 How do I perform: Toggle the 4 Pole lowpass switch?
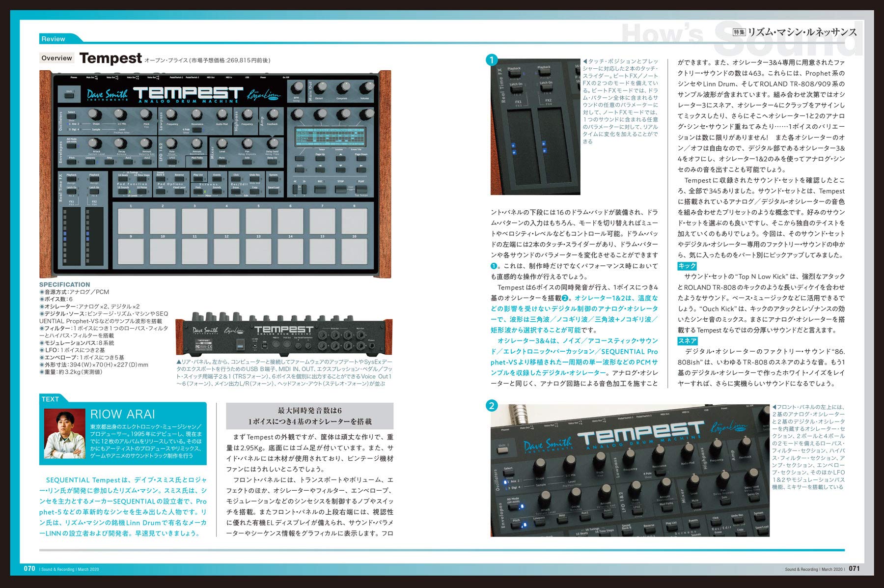(x=186, y=129)
